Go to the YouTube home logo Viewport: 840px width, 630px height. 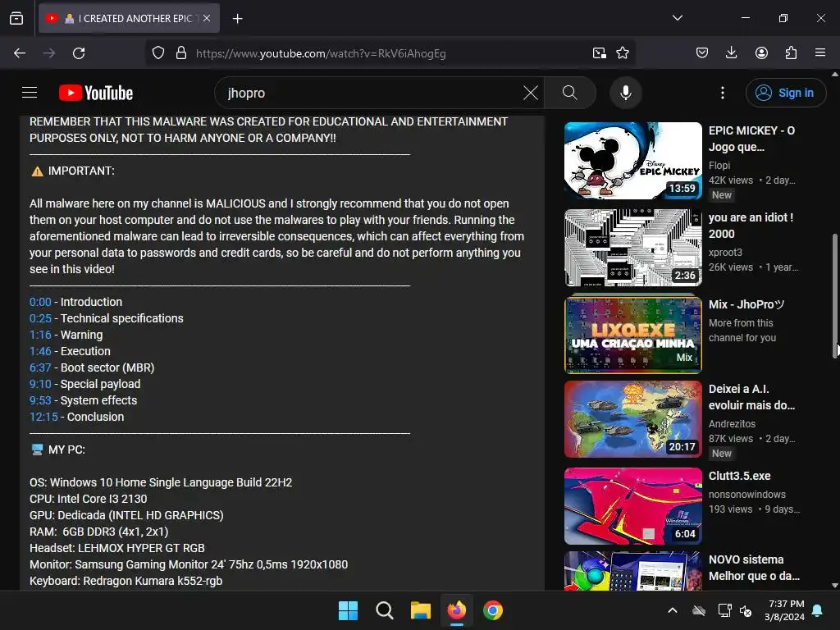[x=96, y=93]
